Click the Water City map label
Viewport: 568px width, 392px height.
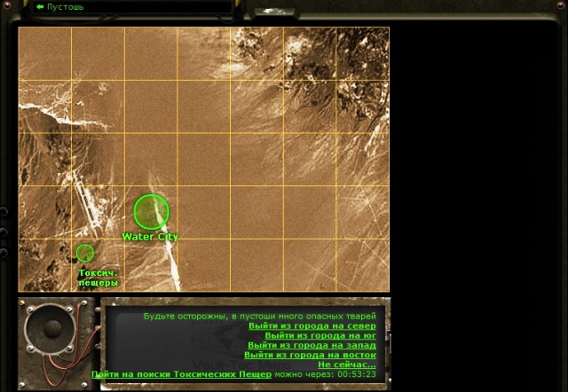pyautogui.click(x=150, y=237)
